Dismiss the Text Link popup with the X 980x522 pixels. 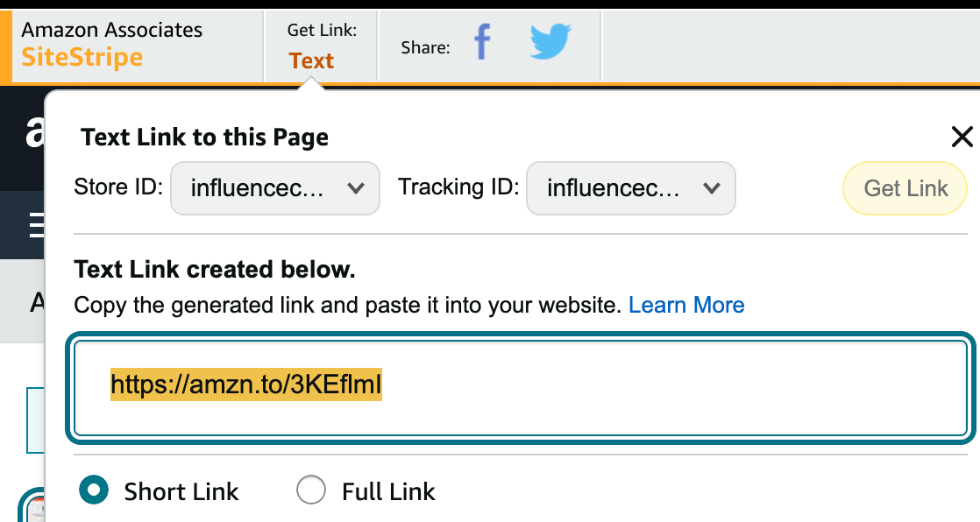click(x=962, y=137)
